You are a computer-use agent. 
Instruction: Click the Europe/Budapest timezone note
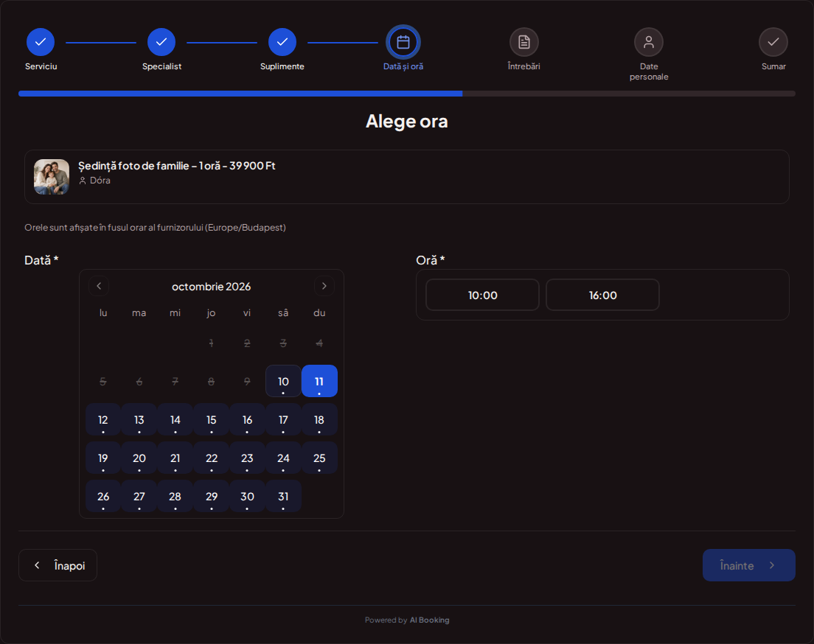pyautogui.click(x=156, y=227)
